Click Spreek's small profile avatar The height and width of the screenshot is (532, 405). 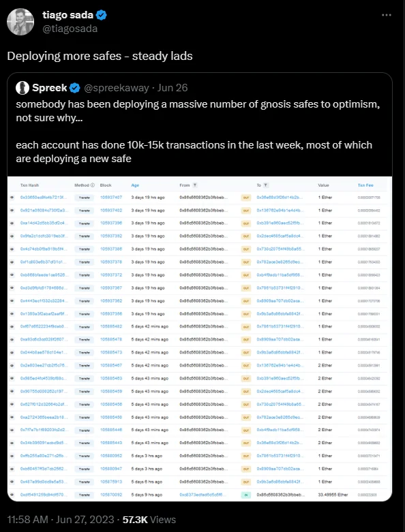(22, 88)
